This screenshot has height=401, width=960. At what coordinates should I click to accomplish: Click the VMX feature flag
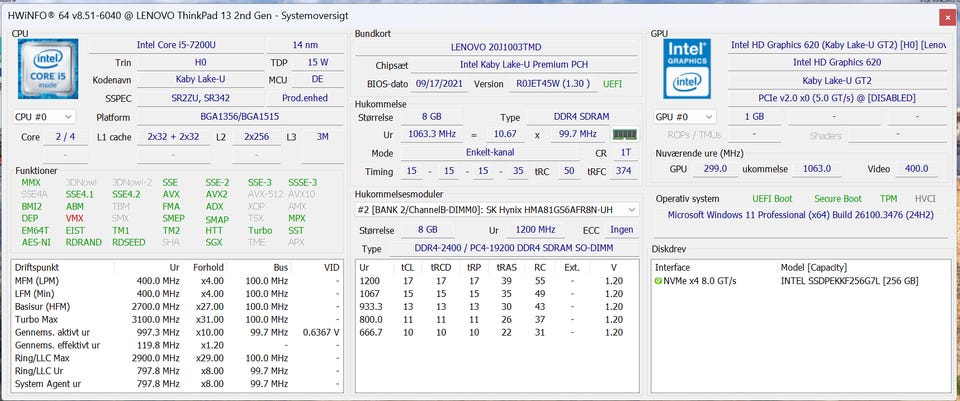(75, 219)
